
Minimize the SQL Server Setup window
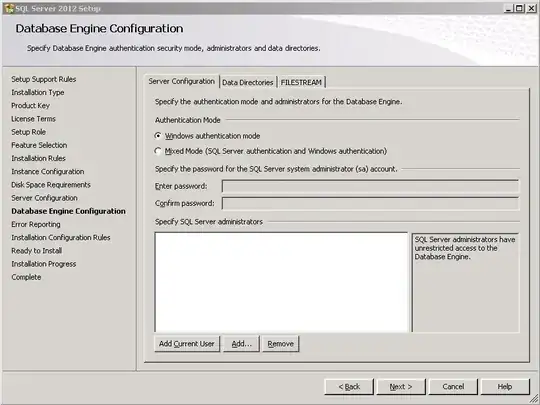coord(508,8)
